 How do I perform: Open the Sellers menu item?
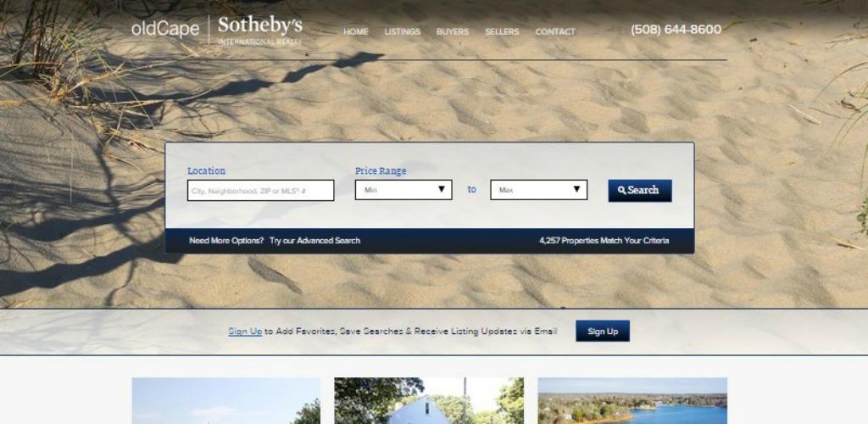point(502,32)
